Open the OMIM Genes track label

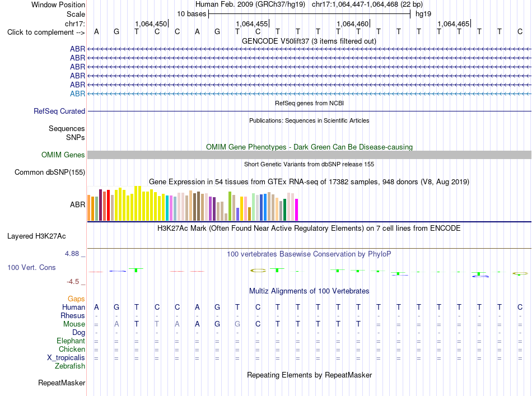pyautogui.click(x=63, y=155)
